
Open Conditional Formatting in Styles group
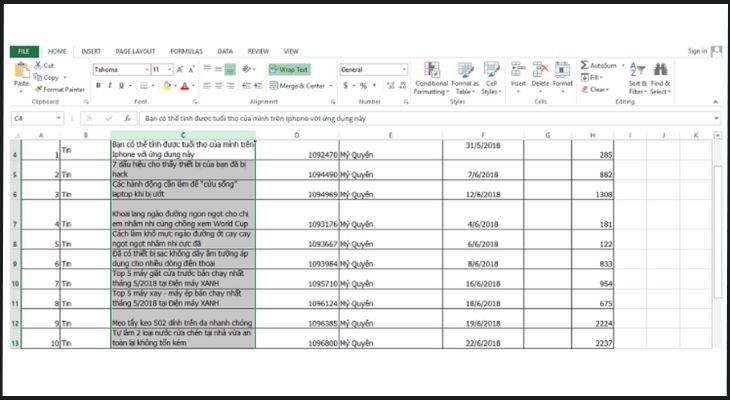click(x=431, y=72)
